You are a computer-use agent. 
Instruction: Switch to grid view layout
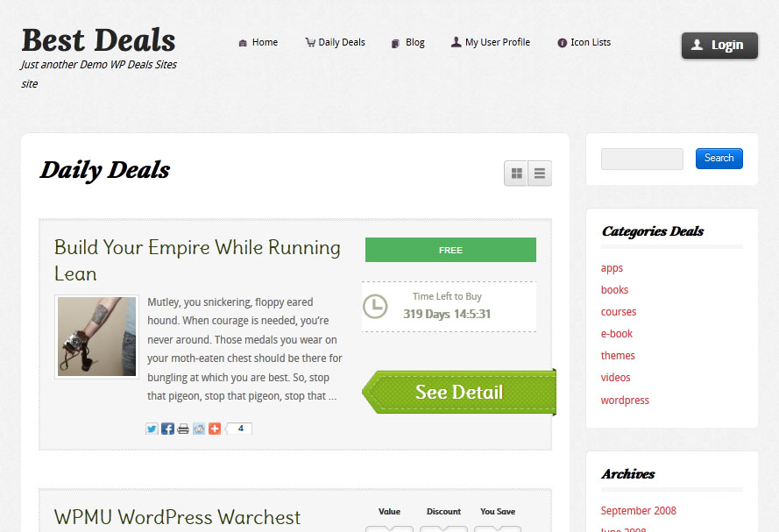(516, 174)
